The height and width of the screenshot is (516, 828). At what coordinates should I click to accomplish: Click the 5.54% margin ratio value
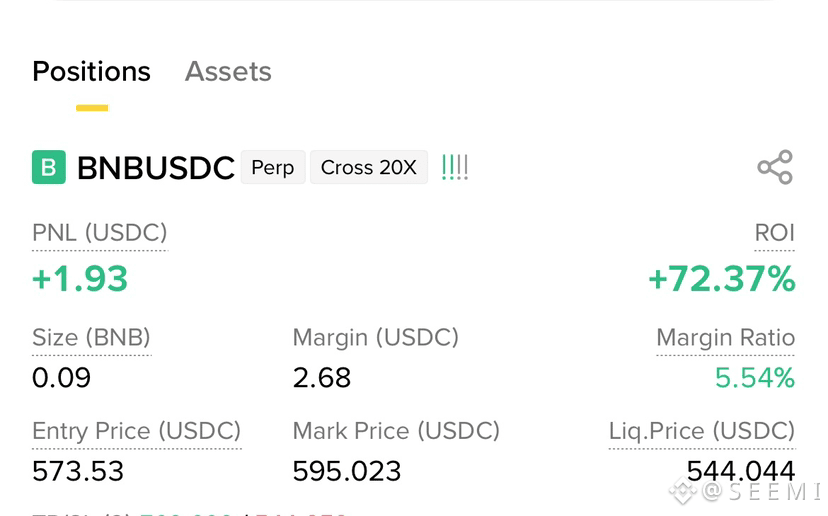[755, 378]
